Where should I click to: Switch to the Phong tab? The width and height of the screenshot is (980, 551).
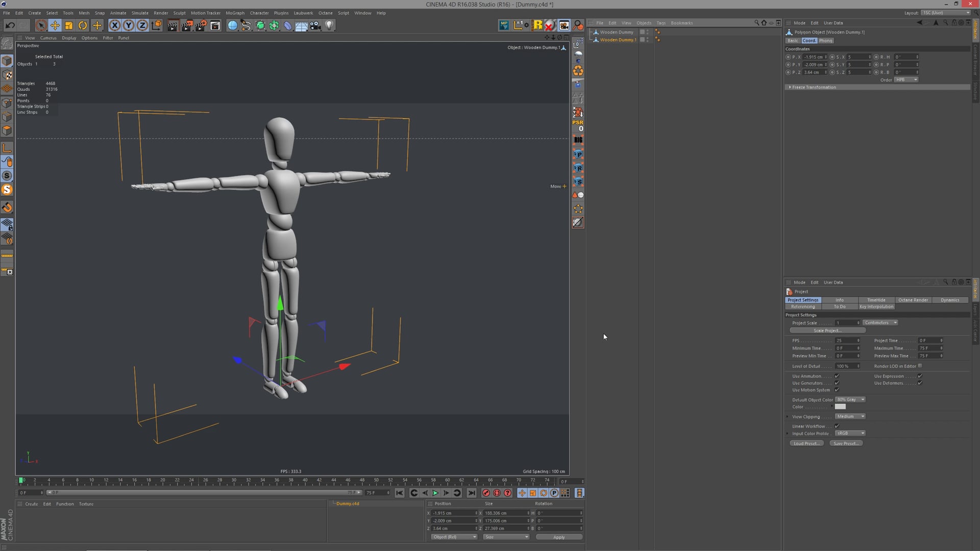pyautogui.click(x=825, y=40)
